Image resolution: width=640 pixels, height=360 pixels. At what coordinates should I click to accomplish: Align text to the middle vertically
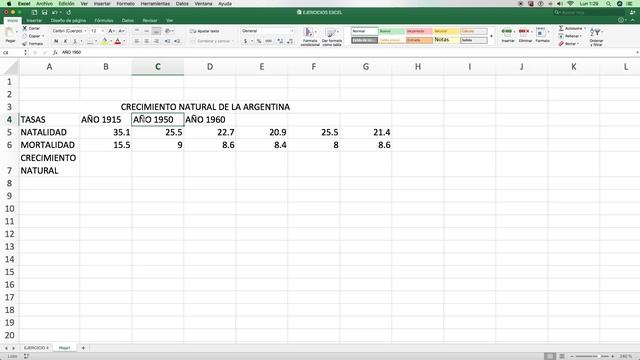tap(147, 31)
